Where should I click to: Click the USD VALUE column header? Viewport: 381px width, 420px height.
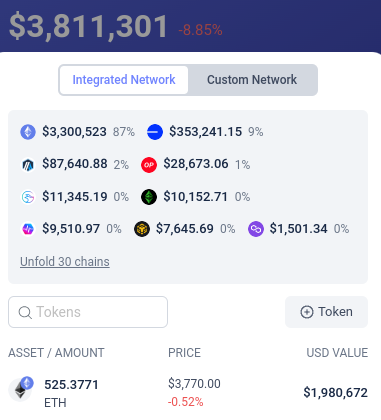click(337, 353)
